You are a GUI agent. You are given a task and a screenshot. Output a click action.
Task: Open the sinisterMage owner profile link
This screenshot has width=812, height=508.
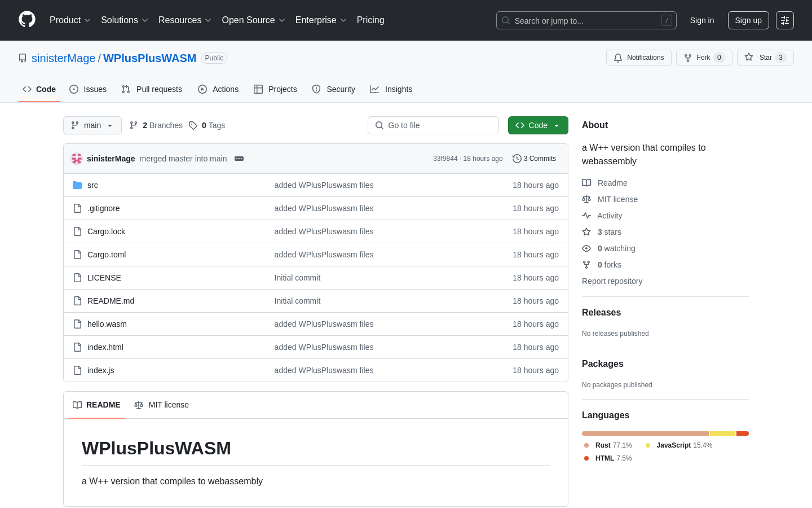tap(64, 58)
